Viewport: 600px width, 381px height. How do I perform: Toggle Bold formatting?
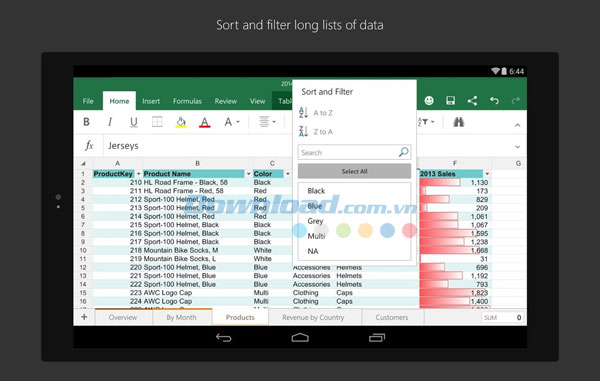[x=86, y=122]
